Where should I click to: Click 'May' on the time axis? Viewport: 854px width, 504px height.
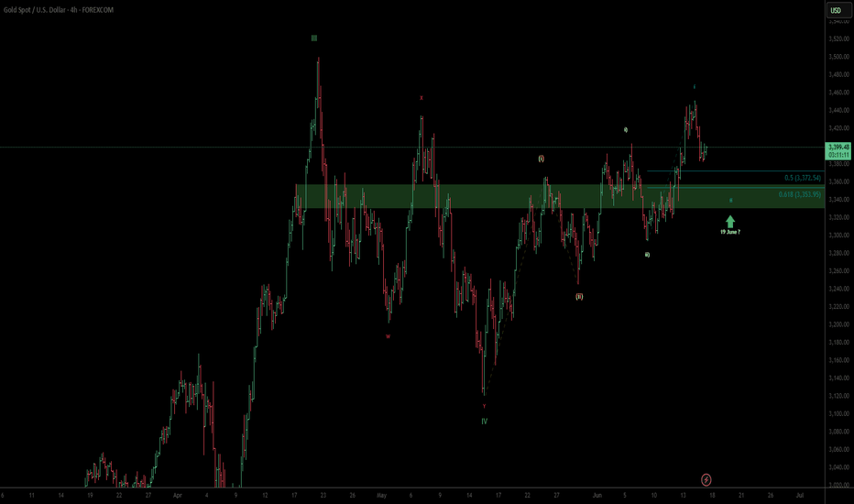381,495
